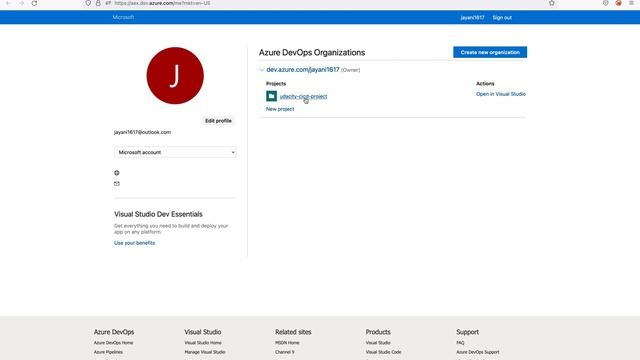Click the globe icon under account selector
The width and height of the screenshot is (640, 360).
tap(117, 173)
